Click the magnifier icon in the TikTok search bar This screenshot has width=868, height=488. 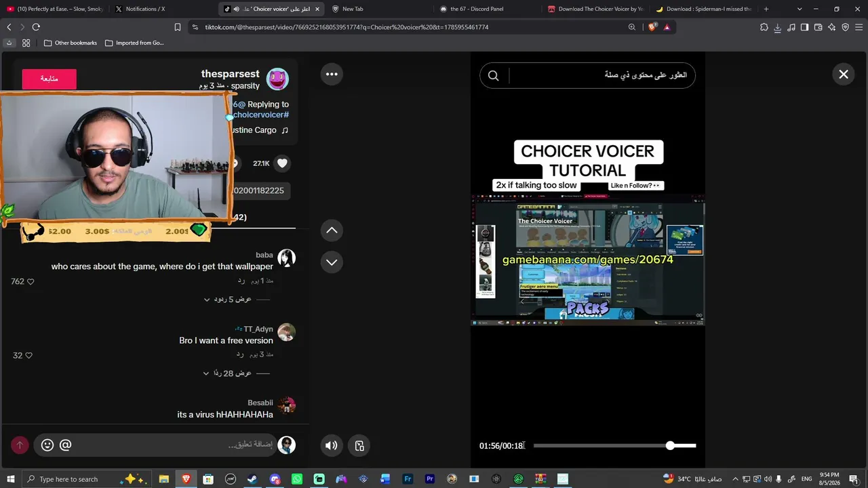(494, 75)
